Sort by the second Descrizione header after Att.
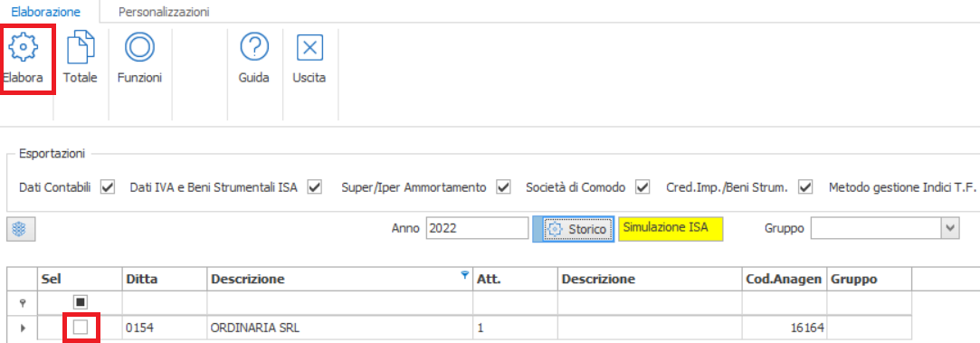Viewport: 980px width, 343px height. (x=650, y=280)
